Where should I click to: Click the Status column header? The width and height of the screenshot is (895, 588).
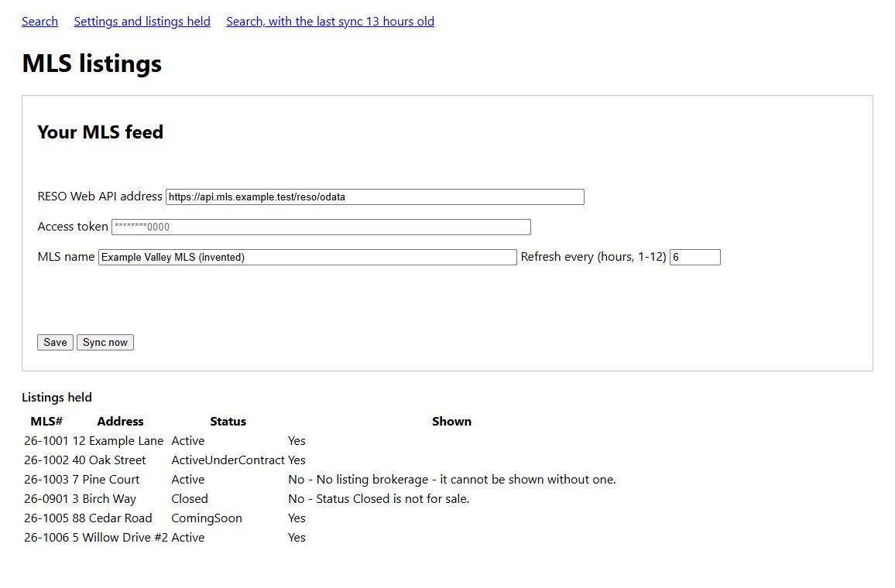click(228, 422)
